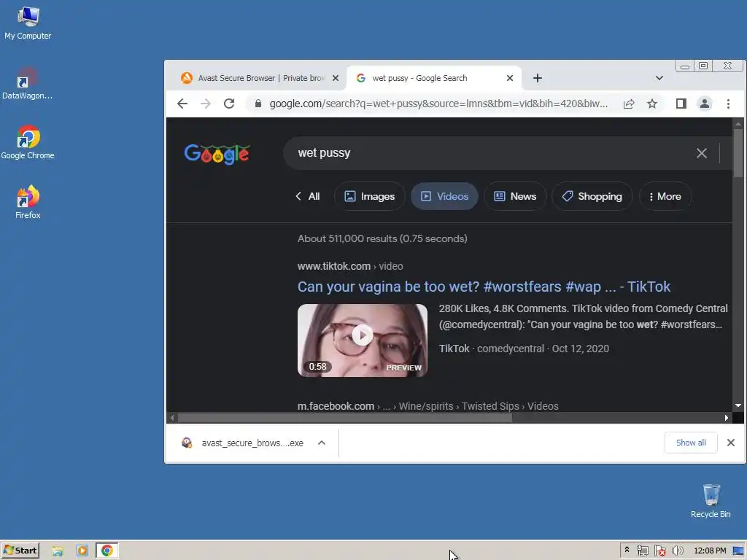Open My Computer desktop icon

pyautogui.click(x=28, y=23)
